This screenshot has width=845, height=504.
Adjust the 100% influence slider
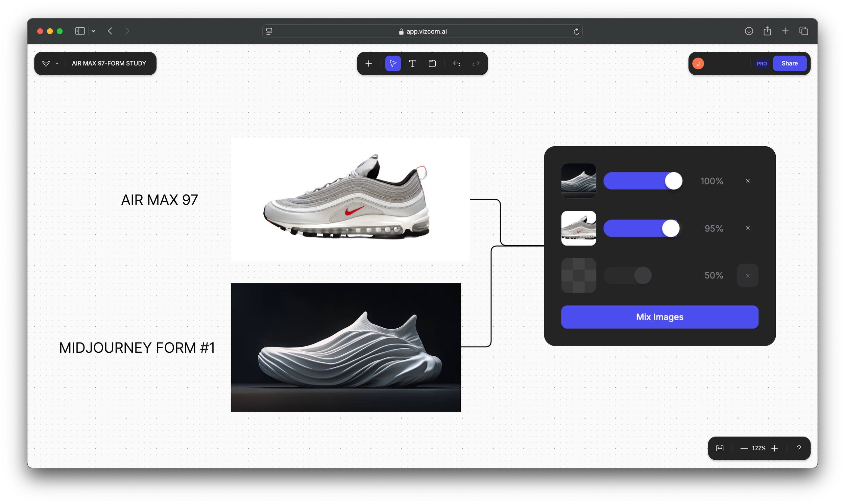643,181
